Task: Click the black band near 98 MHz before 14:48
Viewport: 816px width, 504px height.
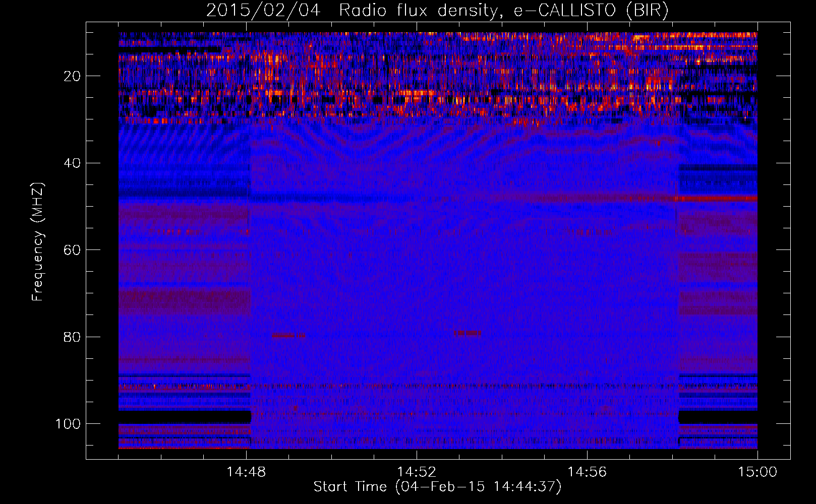Action: tap(185, 417)
